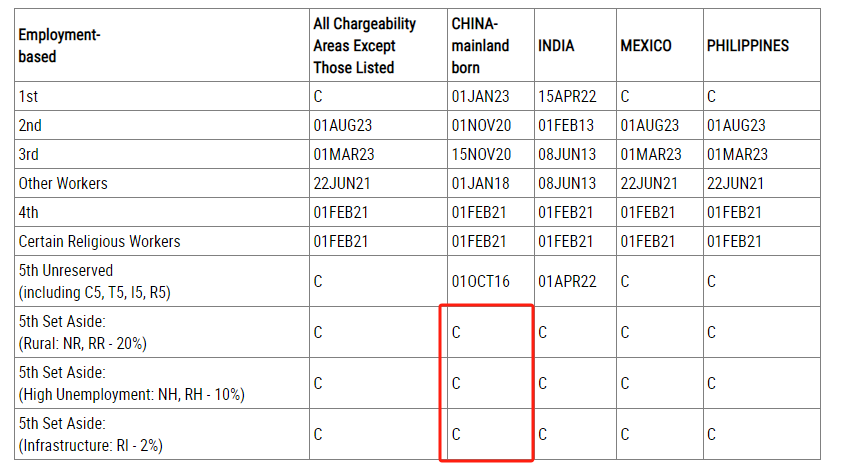The width and height of the screenshot is (855, 468).
Task: Click the 01APR22 India date cell
Action: 567,282
